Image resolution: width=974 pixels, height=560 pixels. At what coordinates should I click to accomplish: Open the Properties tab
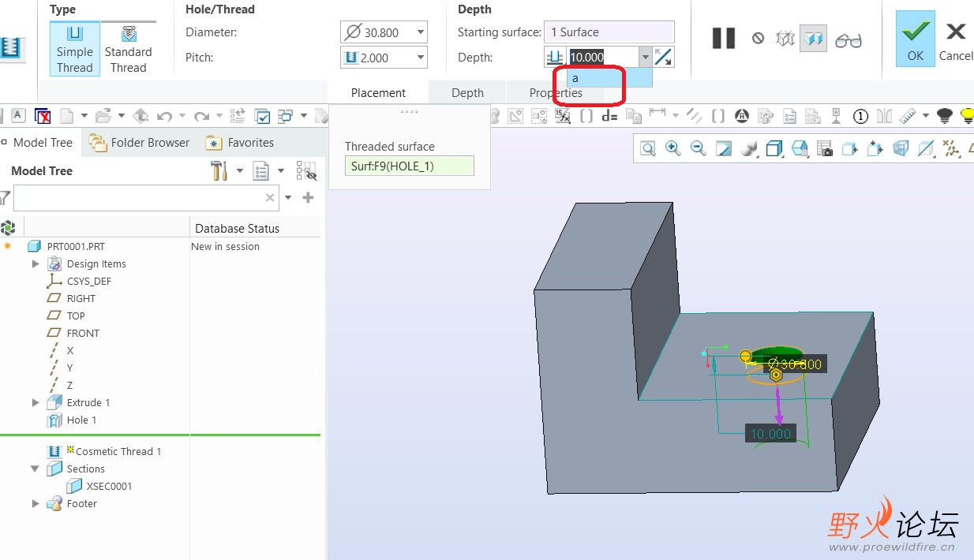(556, 93)
